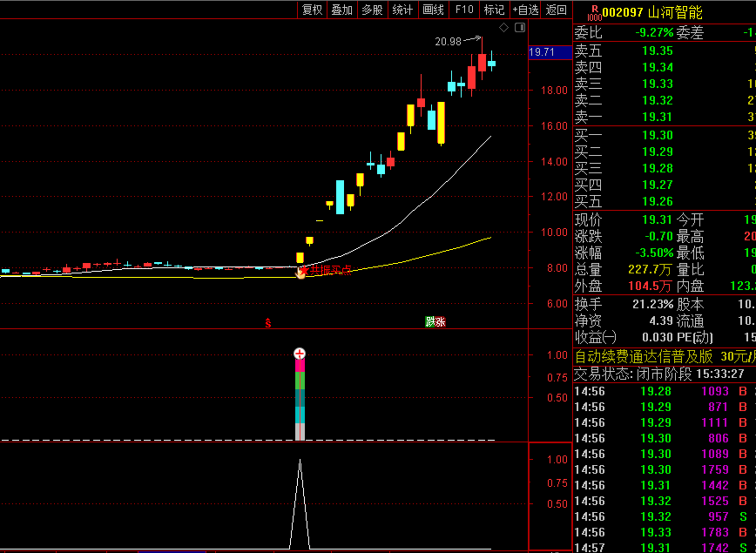Click the 交易状态 闭市阶段 status line
Viewport: 756px width, 553px height.
(659, 374)
